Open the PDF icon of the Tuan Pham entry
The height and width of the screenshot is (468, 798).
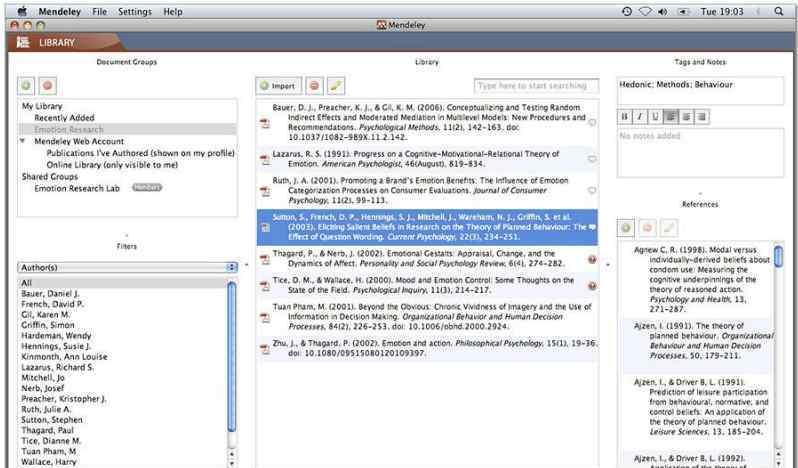coord(265,317)
